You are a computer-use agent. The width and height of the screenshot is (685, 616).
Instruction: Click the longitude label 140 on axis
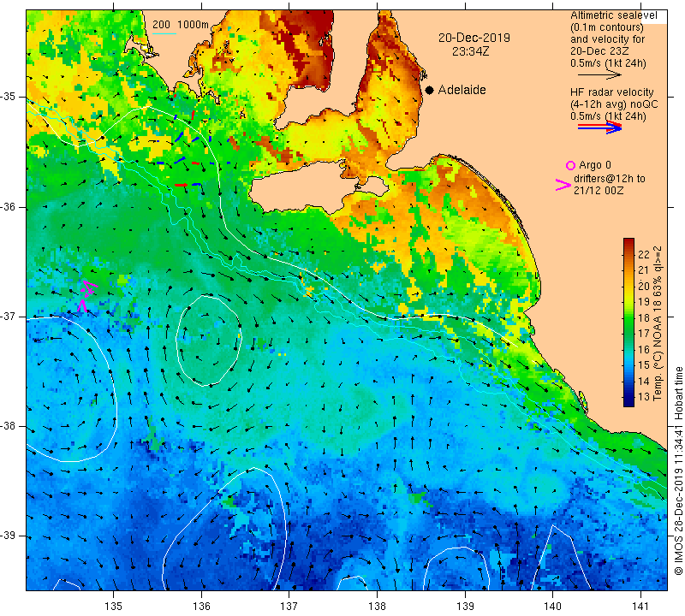coord(552,607)
